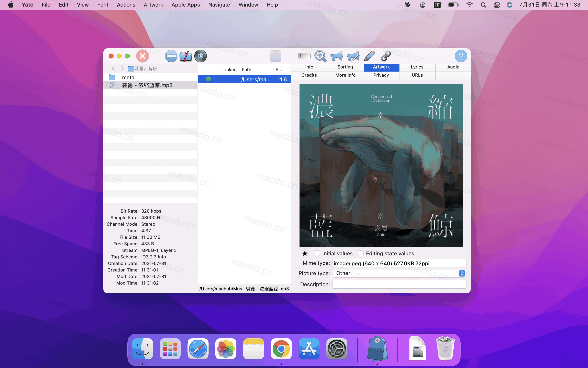Open Photos from the Dock
Viewport: 588px width, 368px height.
click(226, 349)
